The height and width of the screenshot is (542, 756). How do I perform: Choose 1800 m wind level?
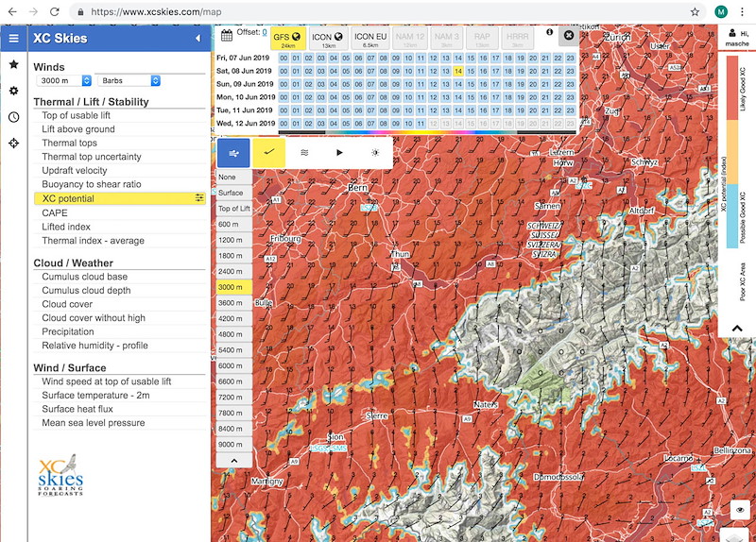point(233,256)
